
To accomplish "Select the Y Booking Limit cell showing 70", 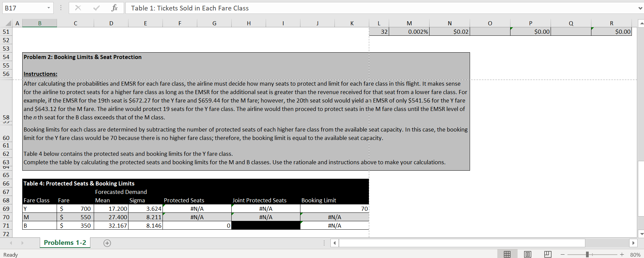I will 334,209.
